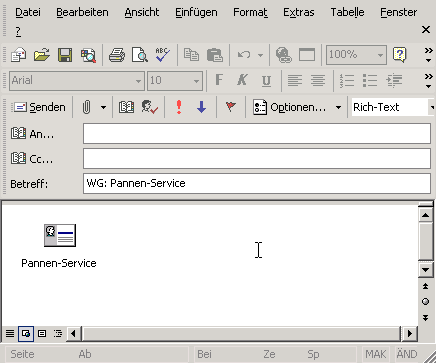Expand the undo history dropdown arrow
Viewport: 436px width, 363px height.
point(261,55)
